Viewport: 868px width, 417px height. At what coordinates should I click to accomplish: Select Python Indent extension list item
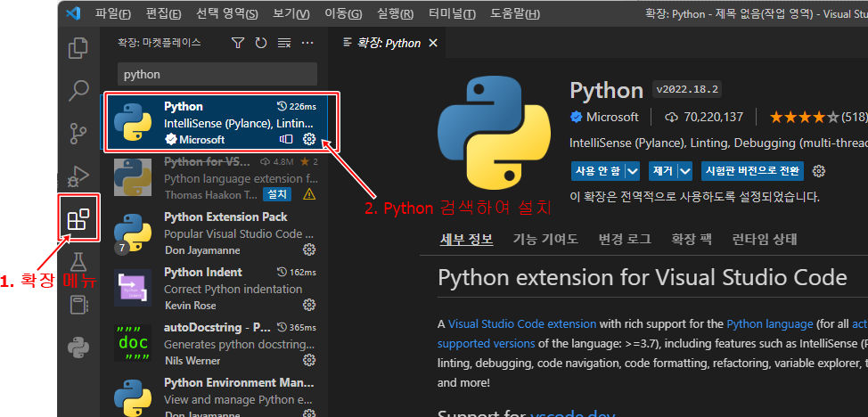[214, 289]
